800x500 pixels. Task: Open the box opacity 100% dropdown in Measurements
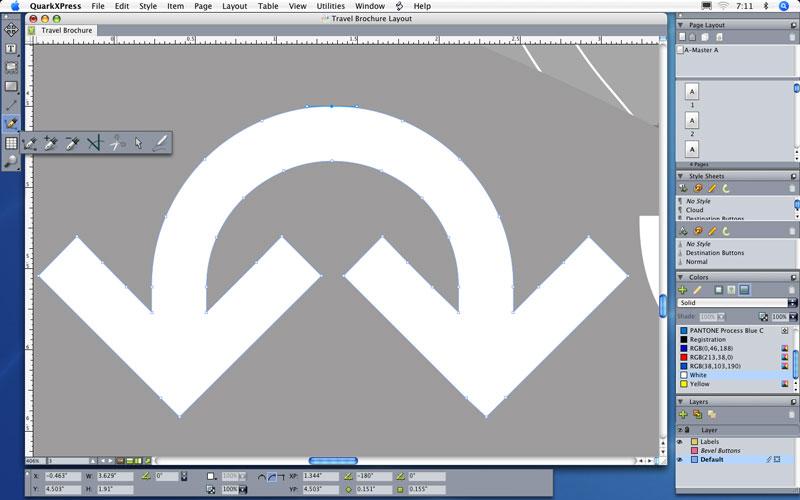242,489
